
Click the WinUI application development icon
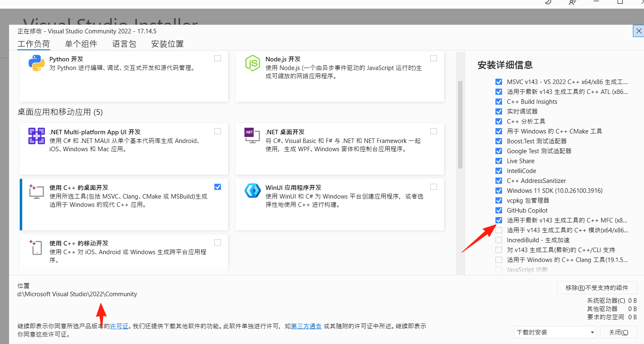coord(252,191)
